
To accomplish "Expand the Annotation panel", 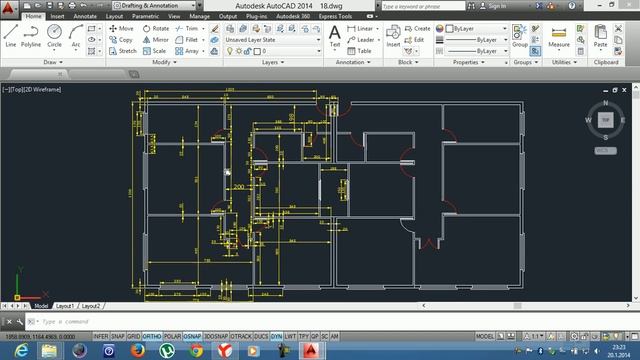I will (x=353, y=62).
